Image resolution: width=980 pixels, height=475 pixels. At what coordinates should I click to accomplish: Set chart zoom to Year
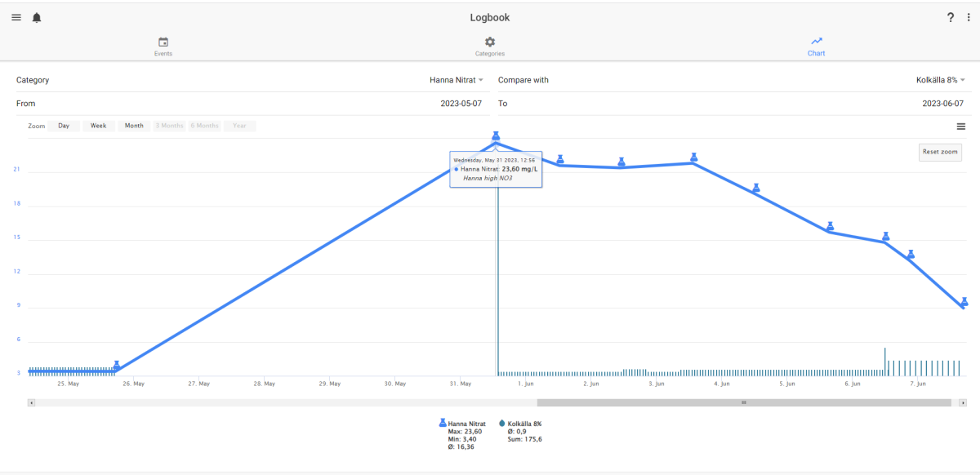pyautogui.click(x=239, y=126)
